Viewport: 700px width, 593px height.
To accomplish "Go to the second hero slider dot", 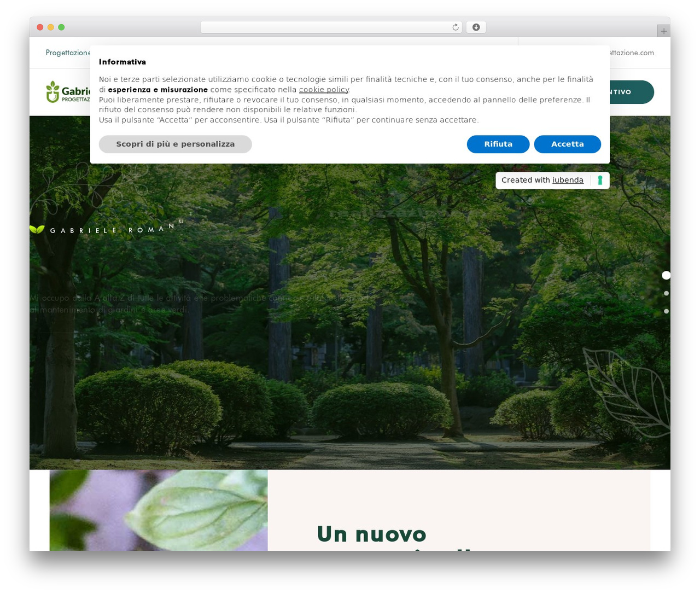I will (x=666, y=293).
